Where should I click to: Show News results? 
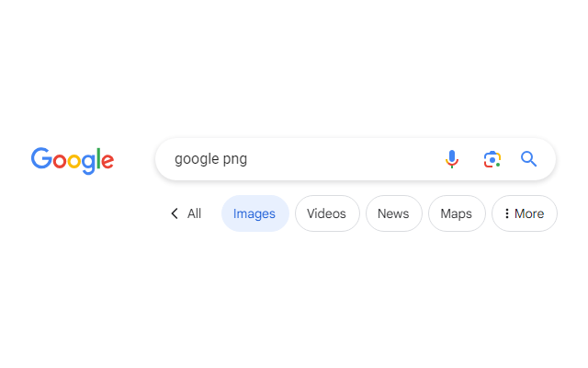tap(393, 213)
